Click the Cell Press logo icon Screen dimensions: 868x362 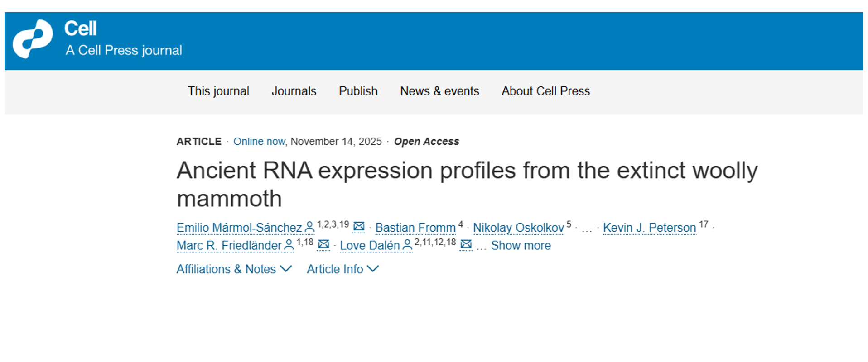pos(33,39)
